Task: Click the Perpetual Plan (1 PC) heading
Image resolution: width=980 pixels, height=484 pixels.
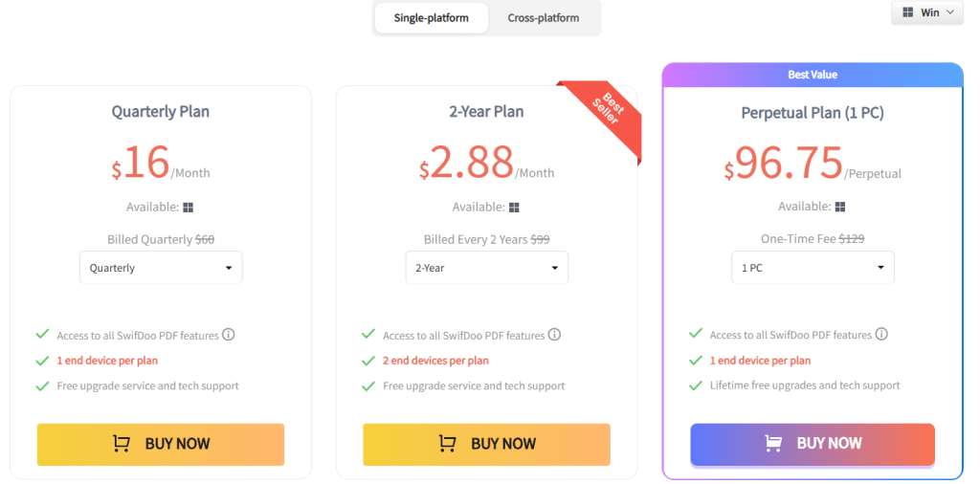Action: pyautogui.click(x=813, y=113)
